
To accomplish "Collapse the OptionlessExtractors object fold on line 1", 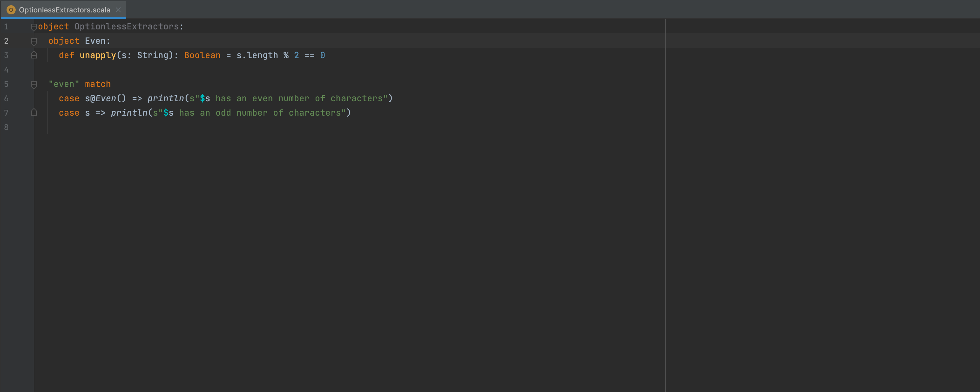I will tap(33, 27).
